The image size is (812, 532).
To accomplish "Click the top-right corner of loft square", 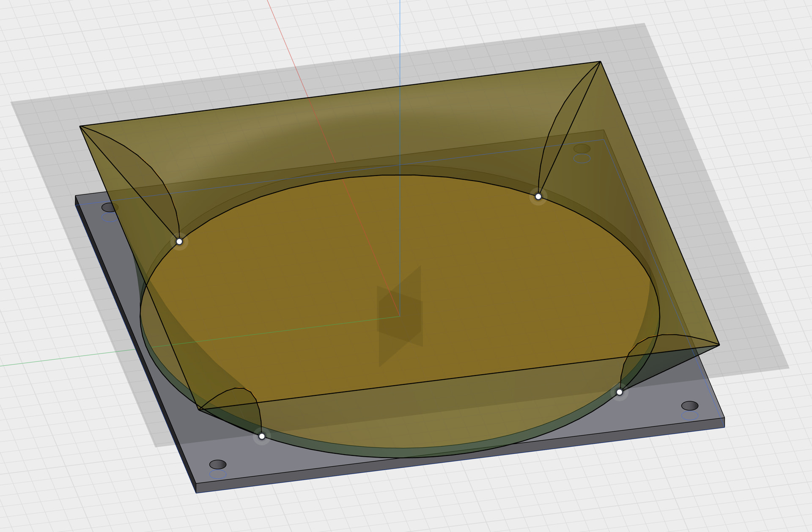I will click(600, 62).
